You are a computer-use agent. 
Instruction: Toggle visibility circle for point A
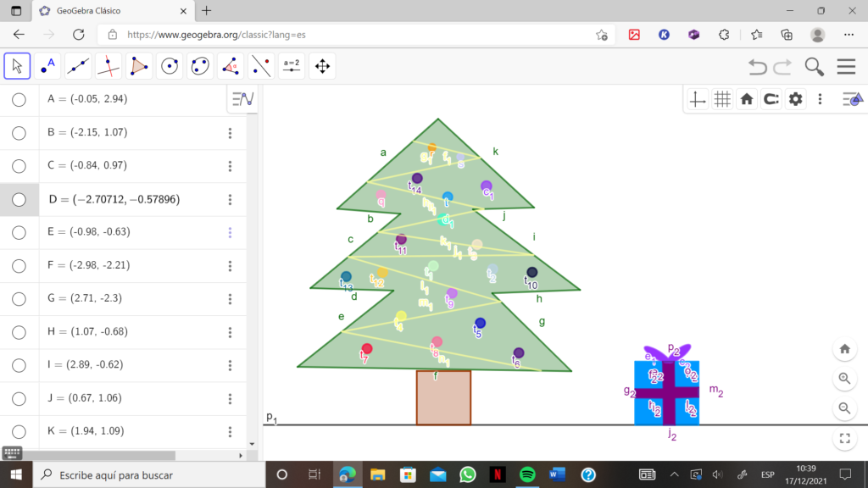19,99
